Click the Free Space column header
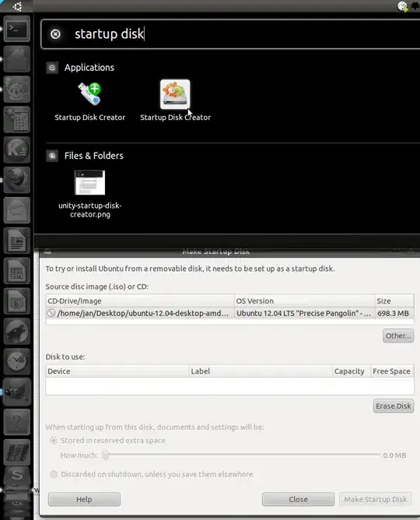Viewport: 420px width, 520px height. tap(392, 371)
